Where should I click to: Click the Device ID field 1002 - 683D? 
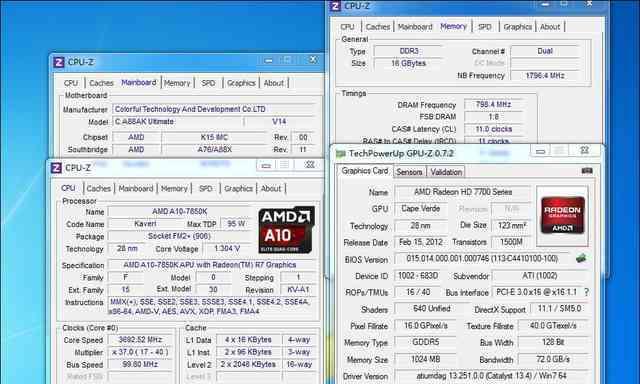(418, 276)
